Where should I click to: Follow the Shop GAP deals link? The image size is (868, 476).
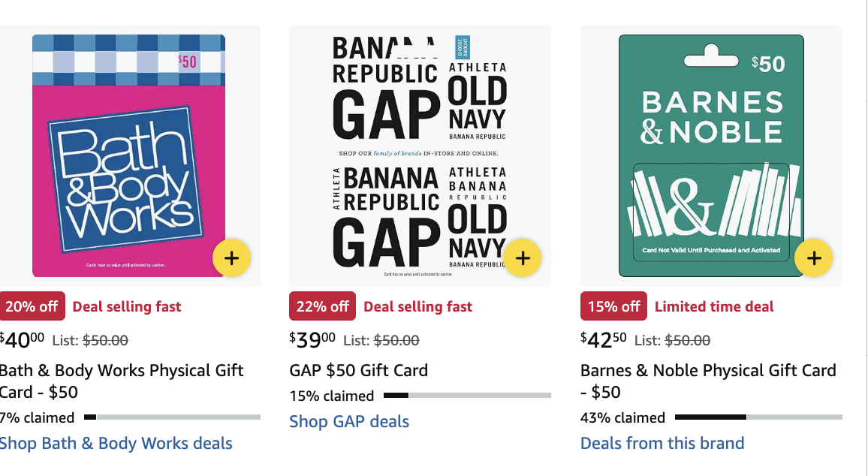click(x=349, y=421)
